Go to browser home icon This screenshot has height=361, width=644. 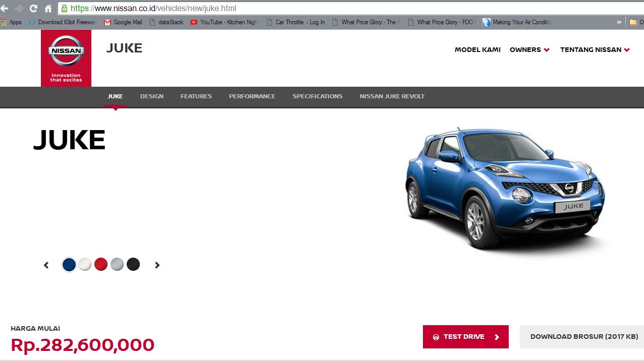[x=48, y=8]
